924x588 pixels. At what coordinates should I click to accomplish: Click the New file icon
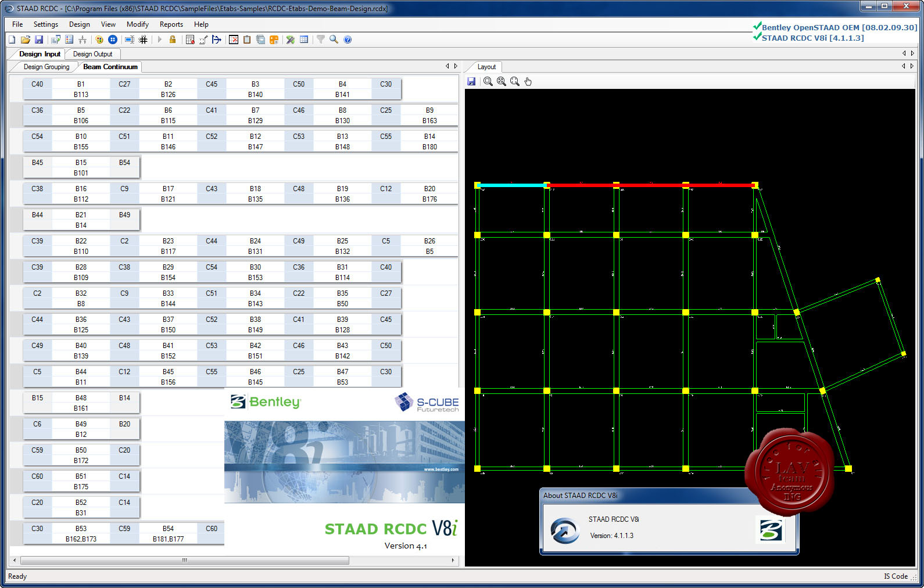tap(12, 40)
